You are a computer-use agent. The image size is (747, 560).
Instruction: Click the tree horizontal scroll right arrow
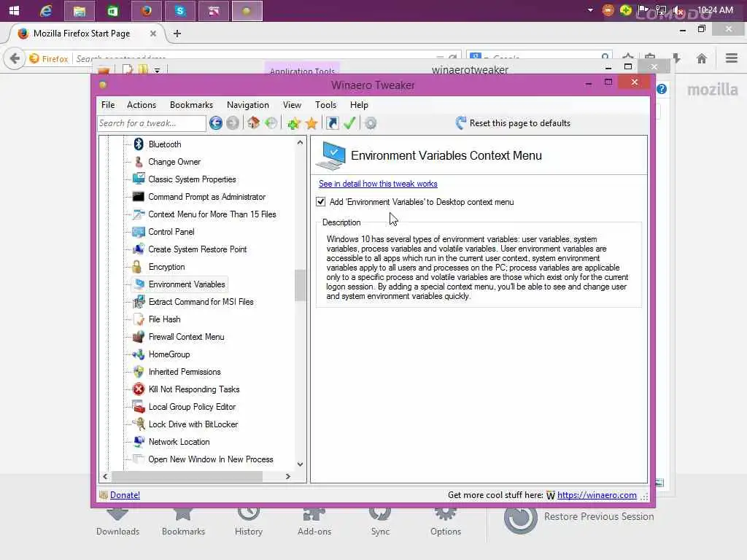point(287,476)
